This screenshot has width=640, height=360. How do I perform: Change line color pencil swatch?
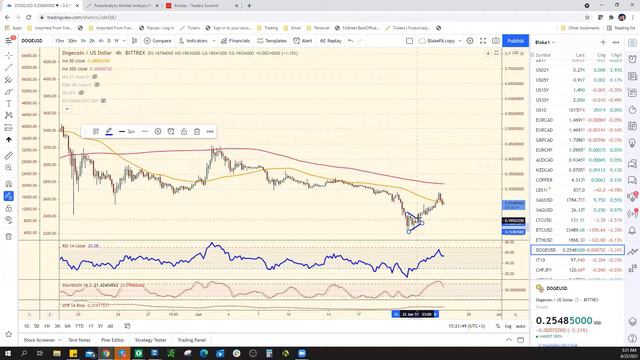[x=109, y=131]
